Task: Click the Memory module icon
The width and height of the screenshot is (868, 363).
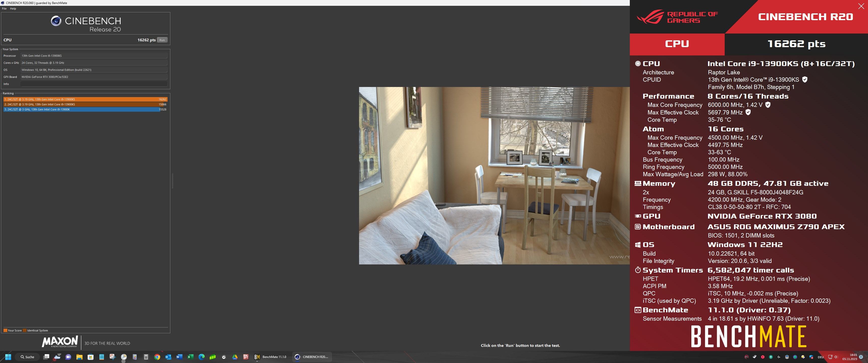Action: coord(638,184)
